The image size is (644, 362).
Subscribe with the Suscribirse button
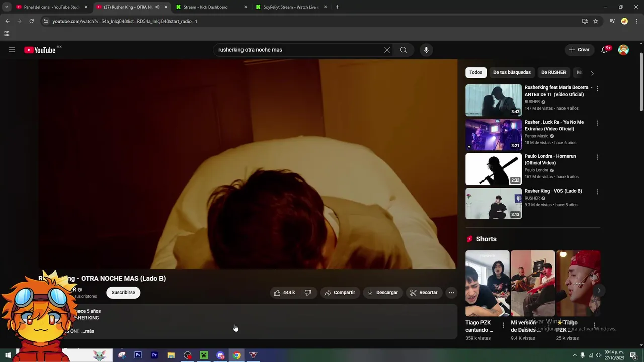(x=123, y=293)
